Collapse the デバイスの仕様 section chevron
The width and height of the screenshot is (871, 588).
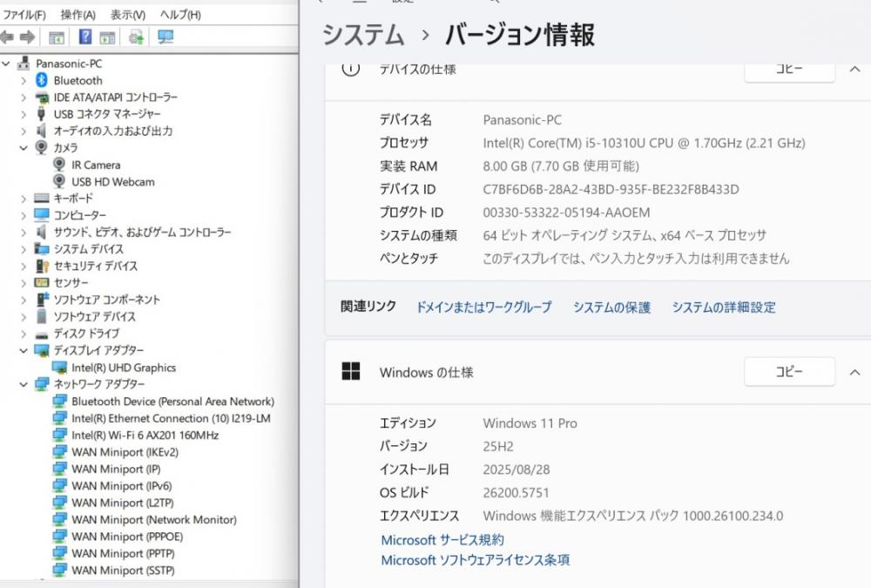(855, 70)
